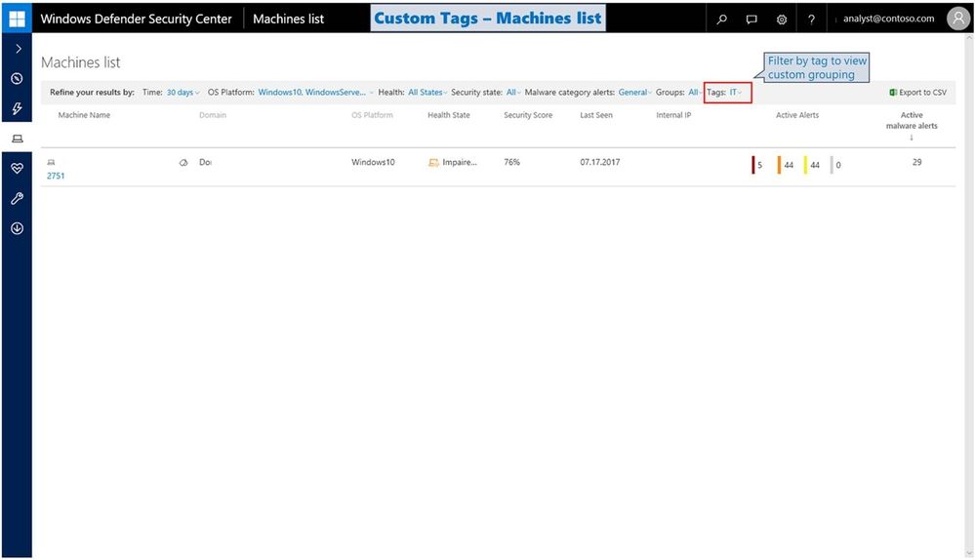Sort by Health State column header
975x560 pixels.
pyautogui.click(x=448, y=115)
